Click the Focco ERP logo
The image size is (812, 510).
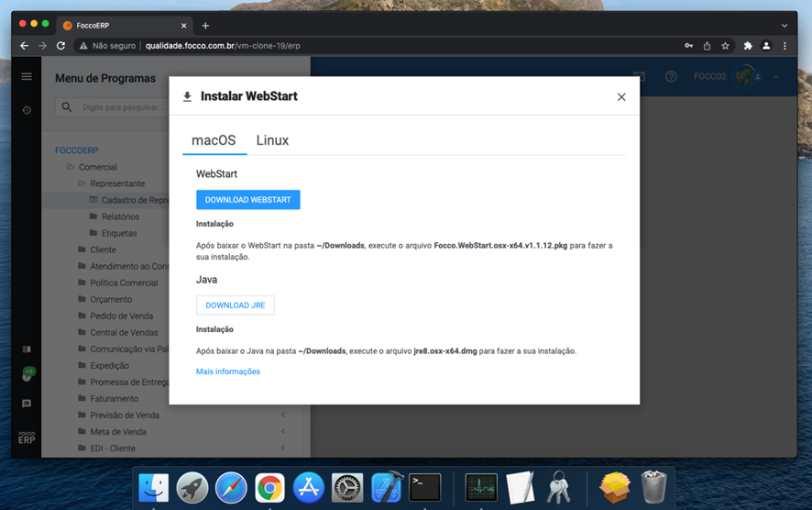pos(27,438)
